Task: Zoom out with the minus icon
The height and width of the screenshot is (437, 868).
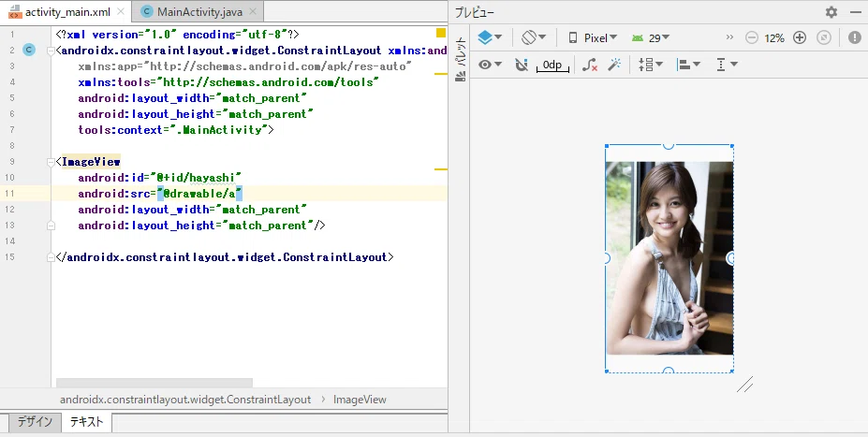Action: 751,37
